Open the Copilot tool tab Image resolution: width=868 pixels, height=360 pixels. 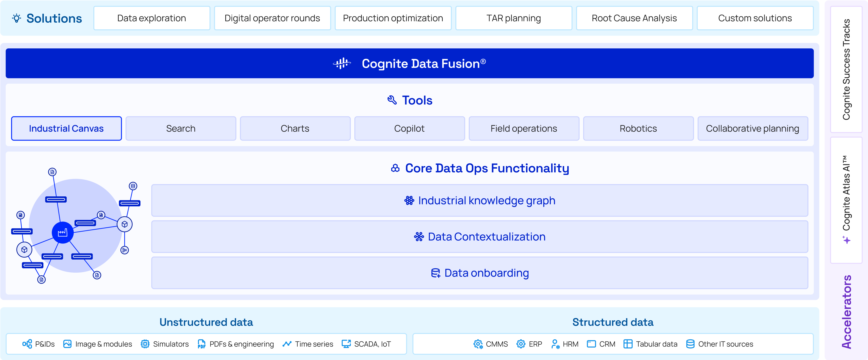point(410,129)
